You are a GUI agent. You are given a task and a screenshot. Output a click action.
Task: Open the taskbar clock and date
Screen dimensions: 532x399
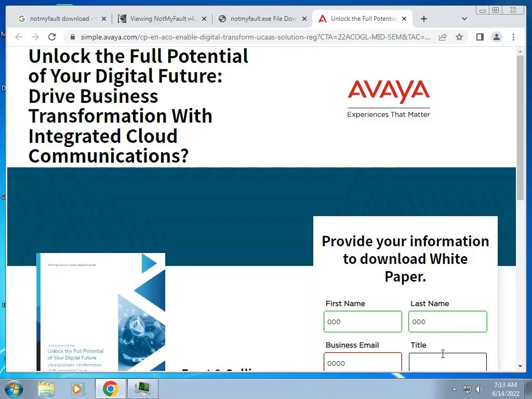pos(506,389)
